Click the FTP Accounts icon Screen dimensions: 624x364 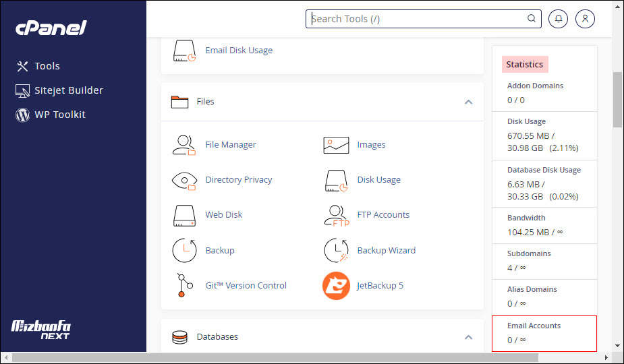click(336, 215)
